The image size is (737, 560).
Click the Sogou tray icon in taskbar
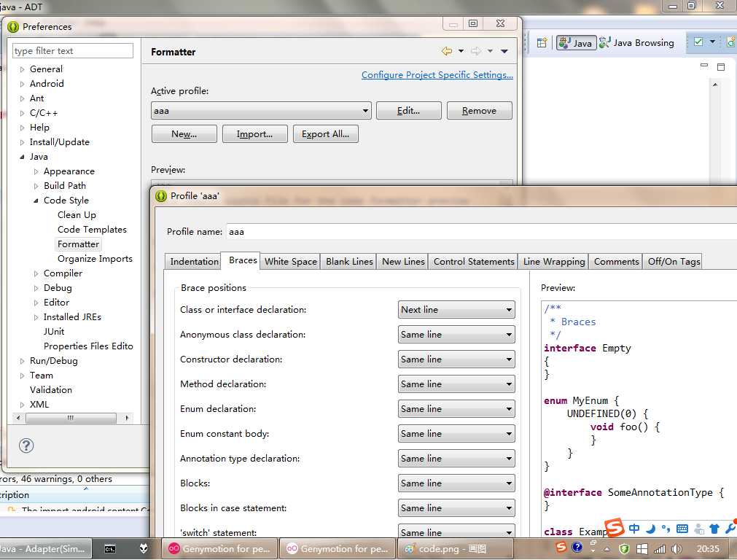561,548
